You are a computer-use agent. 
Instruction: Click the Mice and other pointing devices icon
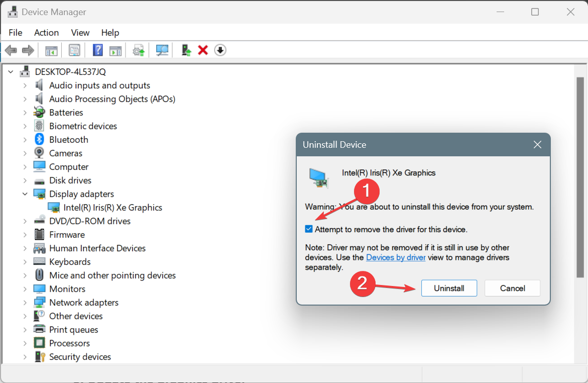(39, 275)
